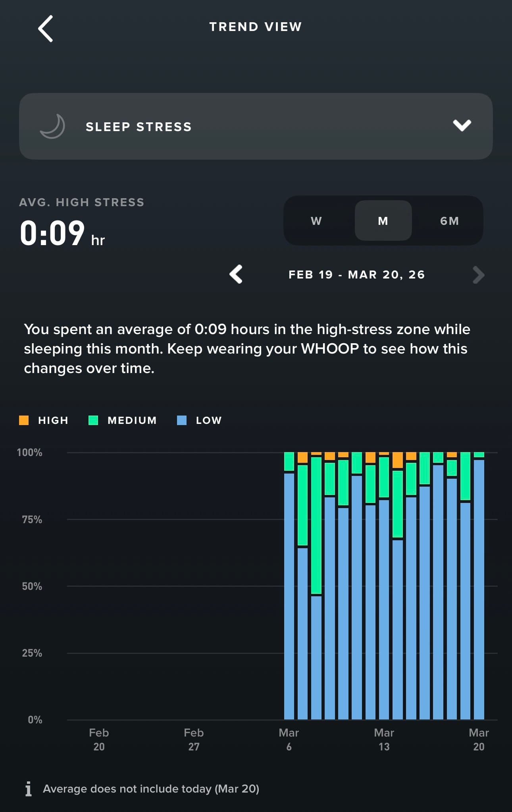Tap the Feb 19 - Mar 20 date label
The height and width of the screenshot is (812, 512).
(356, 275)
